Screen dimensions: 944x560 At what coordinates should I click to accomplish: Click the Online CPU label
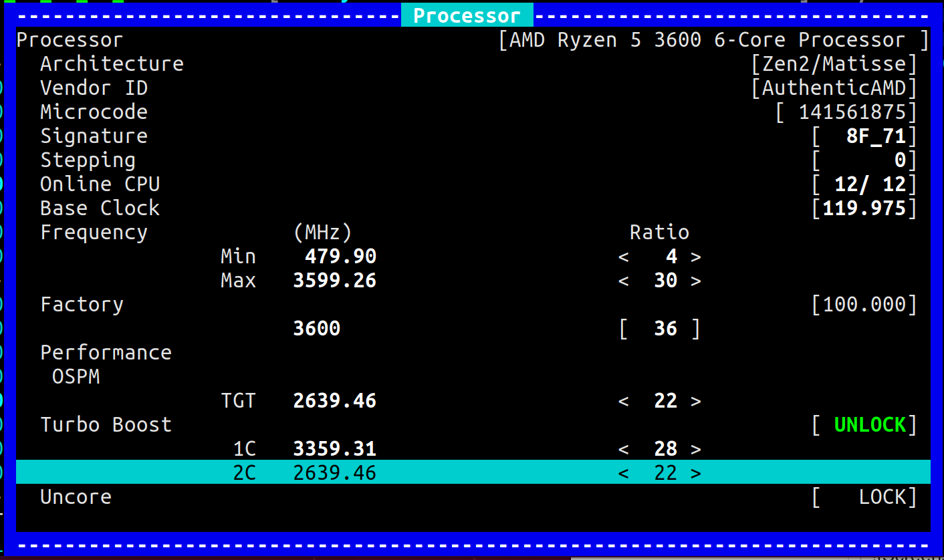click(100, 184)
